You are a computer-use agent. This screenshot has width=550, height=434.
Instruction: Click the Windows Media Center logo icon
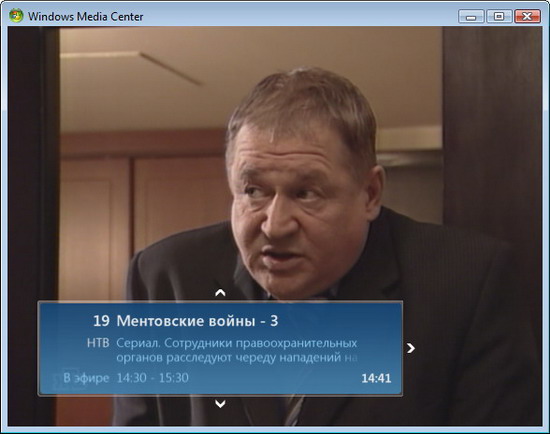(x=16, y=16)
